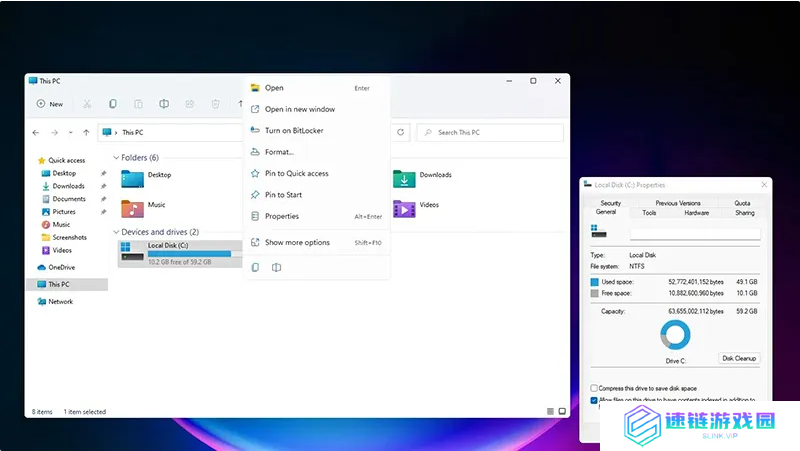Click the drive icon in the Properties dialog
Image resolution: width=800 pixels, height=451 pixels.
click(x=598, y=231)
